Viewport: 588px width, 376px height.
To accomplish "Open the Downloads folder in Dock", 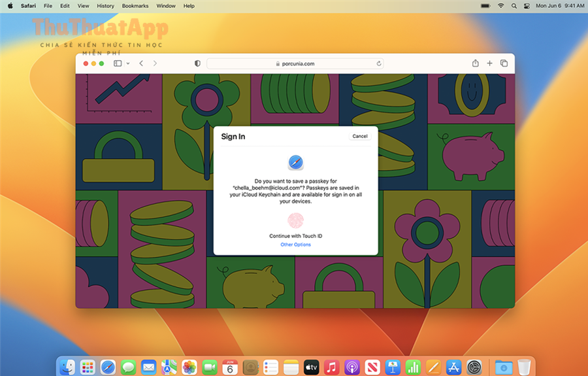I will coord(504,367).
